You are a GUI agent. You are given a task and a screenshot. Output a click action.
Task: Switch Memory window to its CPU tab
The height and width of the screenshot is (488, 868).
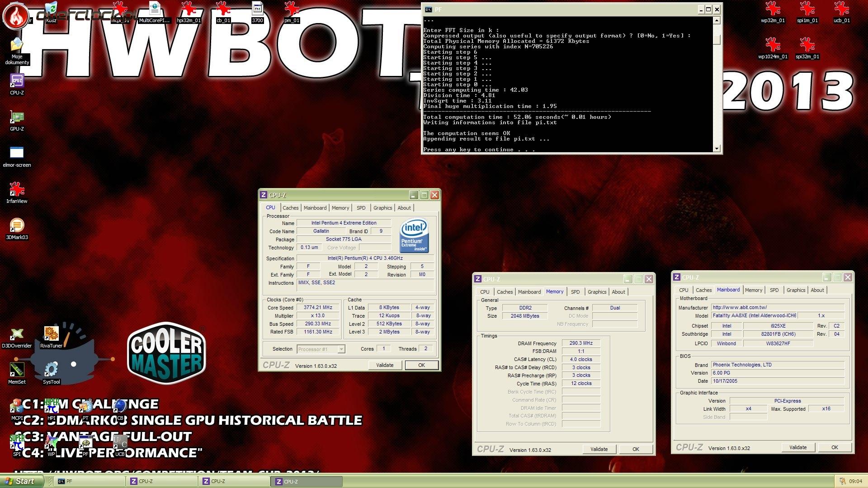pyautogui.click(x=485, y=292)
